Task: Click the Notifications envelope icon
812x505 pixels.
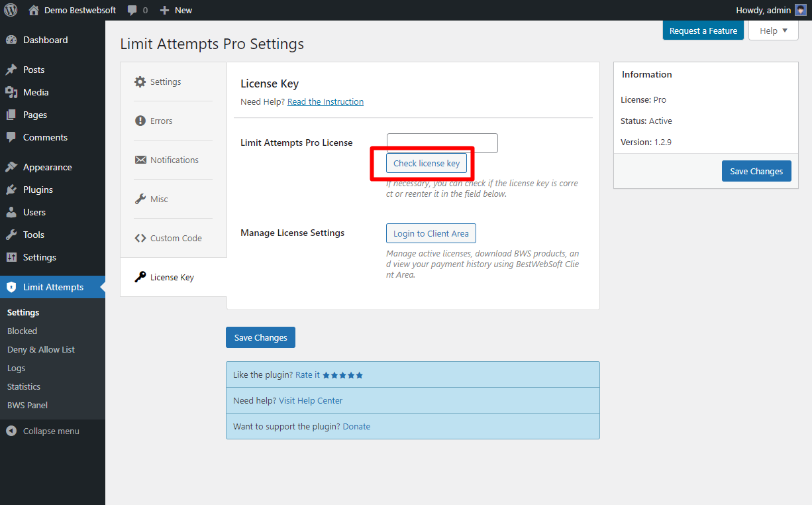Action: (140, 160)
